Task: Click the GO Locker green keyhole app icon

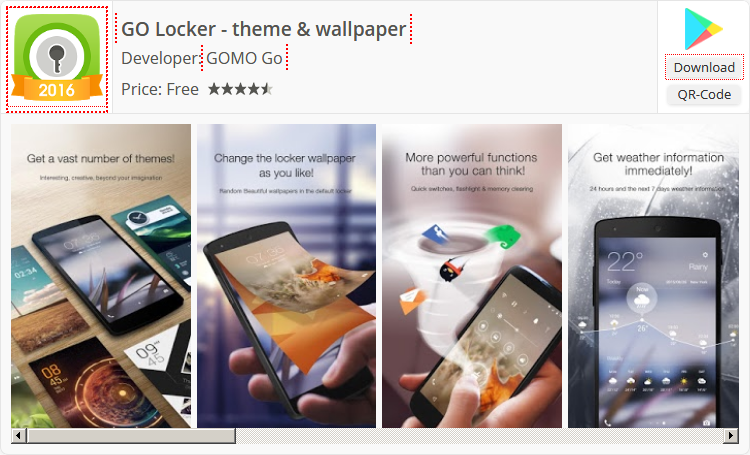Action: [57, 59]
